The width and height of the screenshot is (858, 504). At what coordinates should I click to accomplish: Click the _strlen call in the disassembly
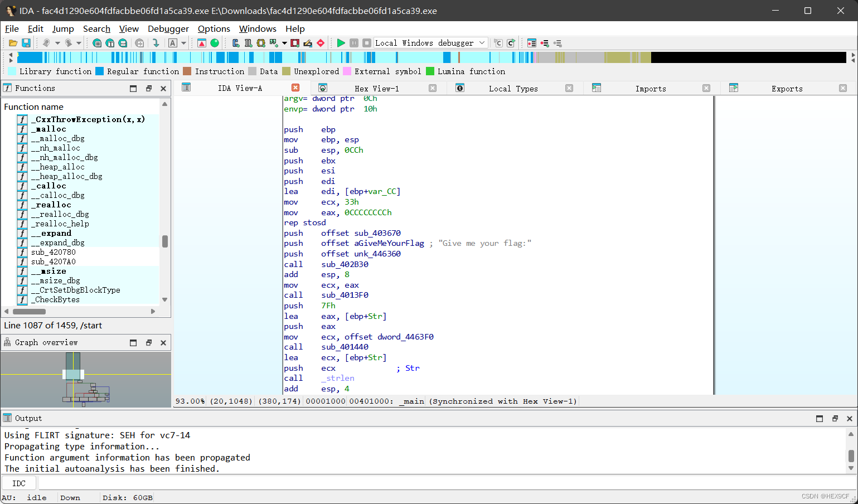point(337,378)
